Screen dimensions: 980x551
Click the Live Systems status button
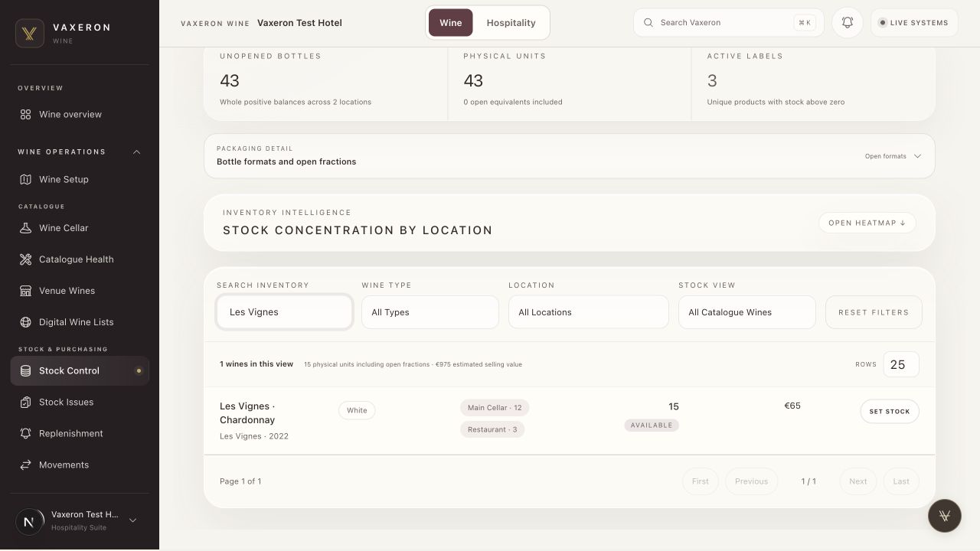pyautogui.click(x=914, y=23)
